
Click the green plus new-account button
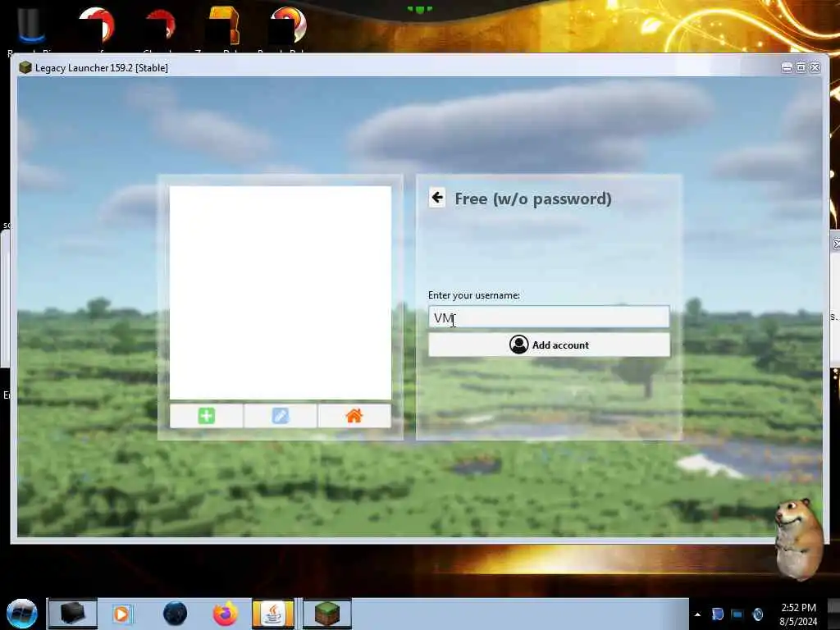point(206,416)
